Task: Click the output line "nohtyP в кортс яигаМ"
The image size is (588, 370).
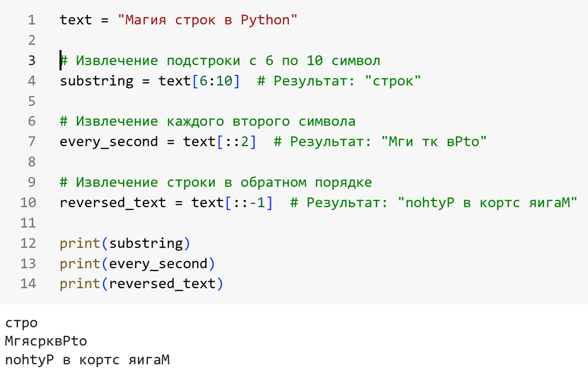Action: [x=87, y=360]
